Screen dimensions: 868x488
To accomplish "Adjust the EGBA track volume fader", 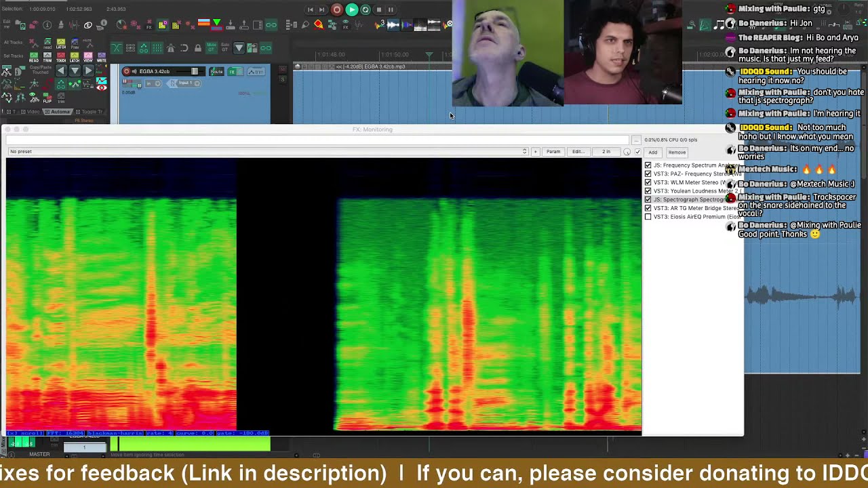I will 195,71.
